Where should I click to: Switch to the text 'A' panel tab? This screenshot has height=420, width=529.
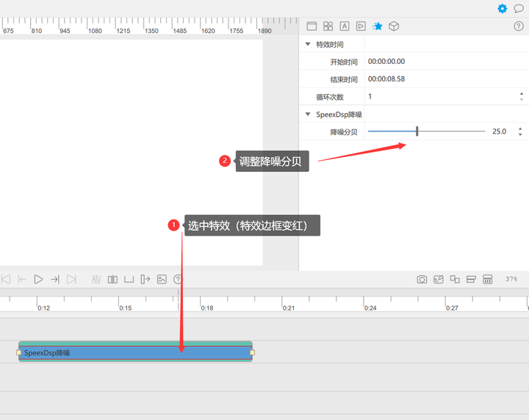pos(345,26)
